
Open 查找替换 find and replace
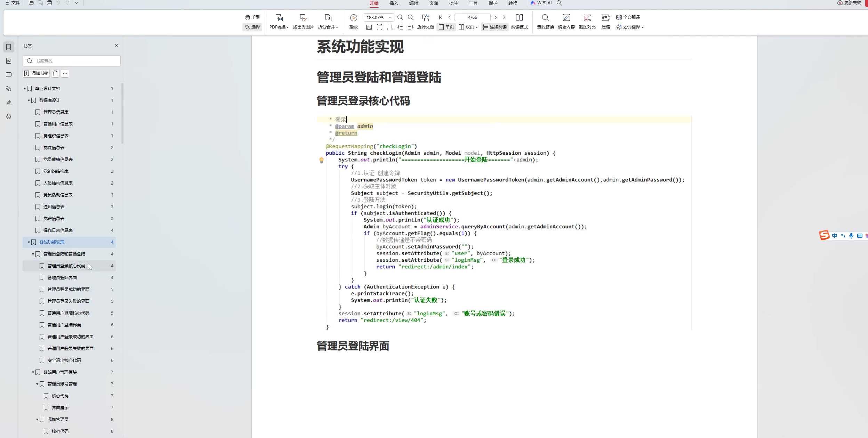pos(545,22)
